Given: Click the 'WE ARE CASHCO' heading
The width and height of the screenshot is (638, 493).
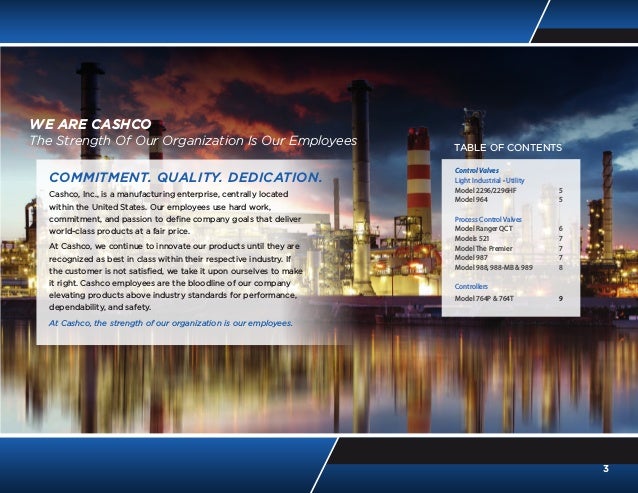Looking at the screenshot, I should pos(90,124).
